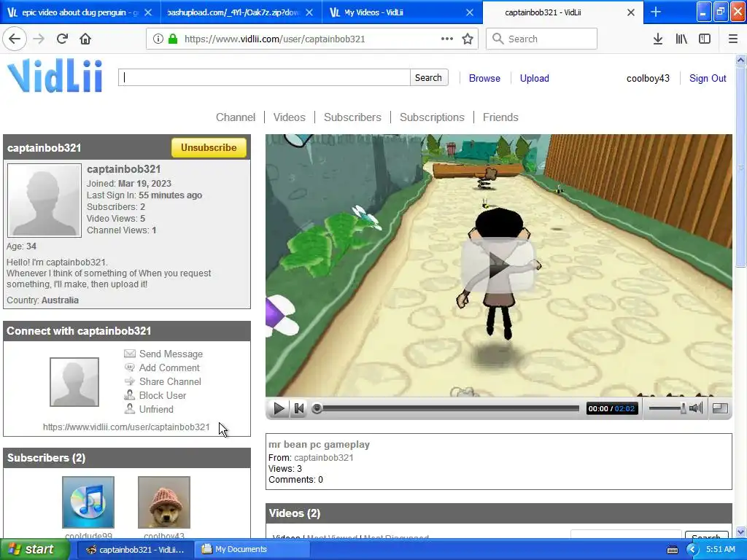Click the Unsubscribe button

click(x=209, y=147)
